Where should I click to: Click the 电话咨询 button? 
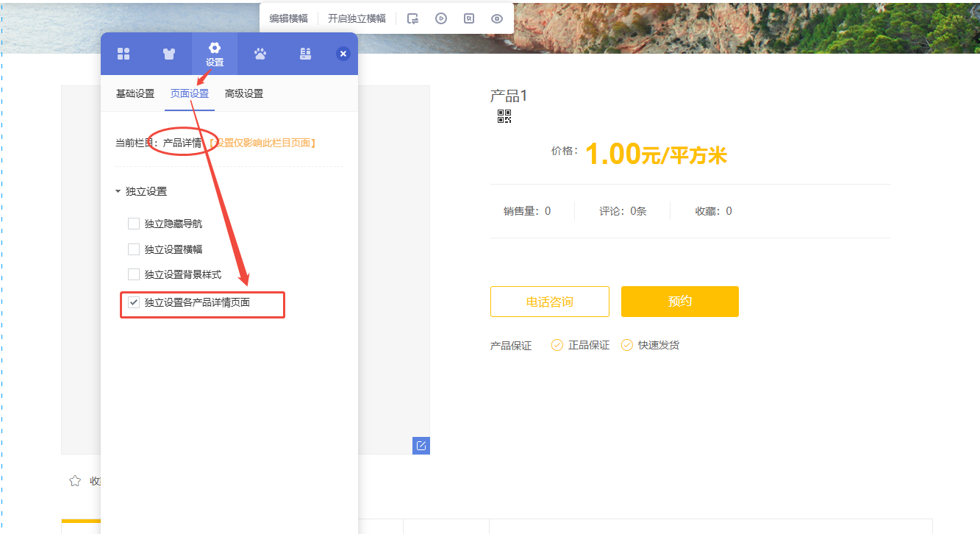(550, 302)
